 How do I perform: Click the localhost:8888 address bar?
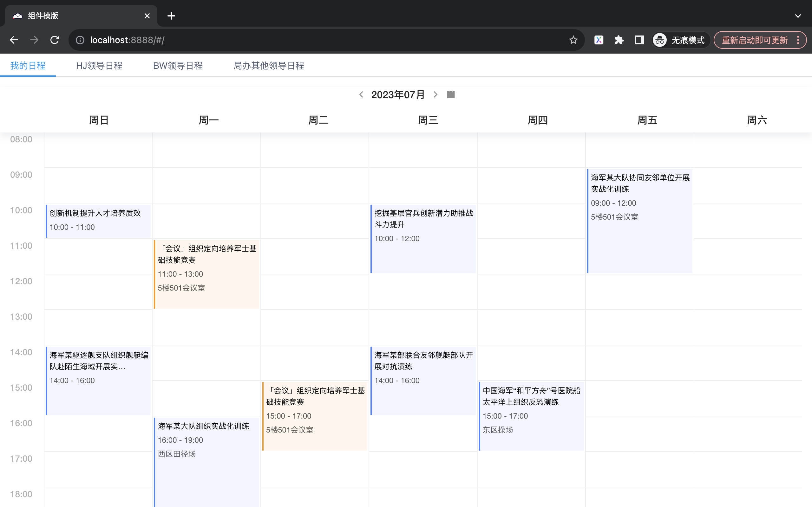[x=302, y=40]
